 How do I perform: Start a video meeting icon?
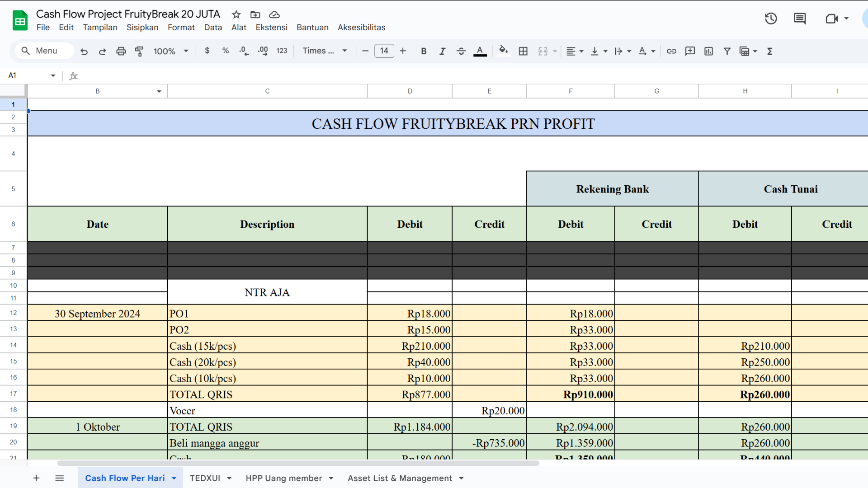832,19
